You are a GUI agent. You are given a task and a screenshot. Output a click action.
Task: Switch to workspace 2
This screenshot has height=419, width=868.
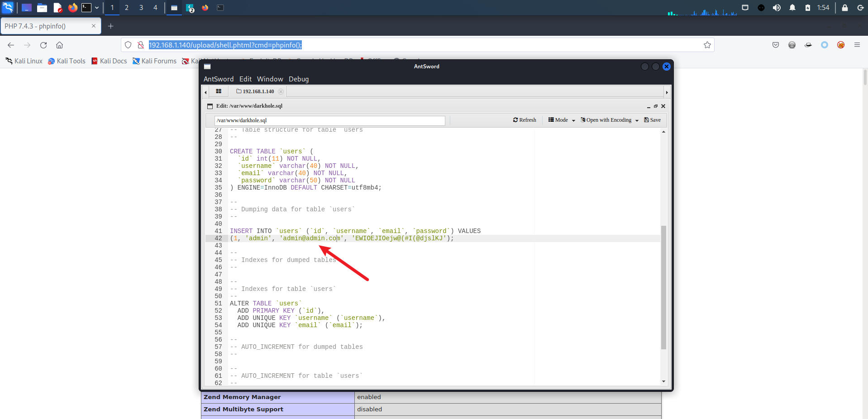click(127, 8)
